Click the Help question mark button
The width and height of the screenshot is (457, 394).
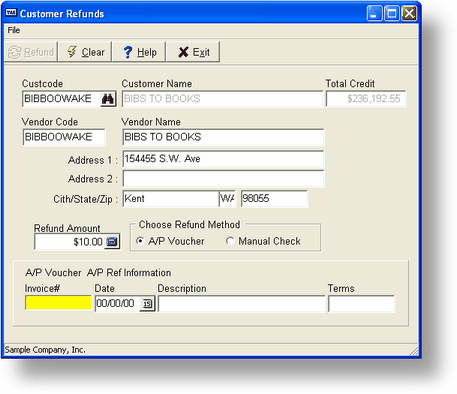tap(139, 52)
